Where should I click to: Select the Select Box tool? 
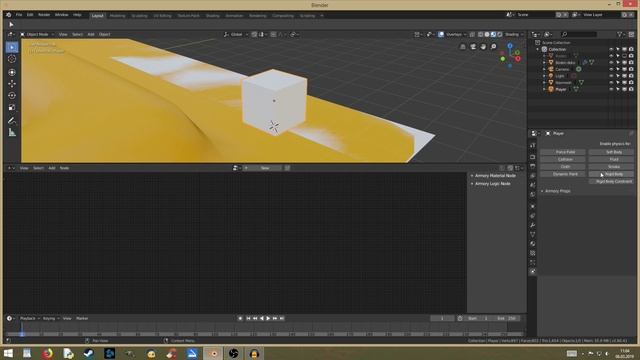pos(12,47)
